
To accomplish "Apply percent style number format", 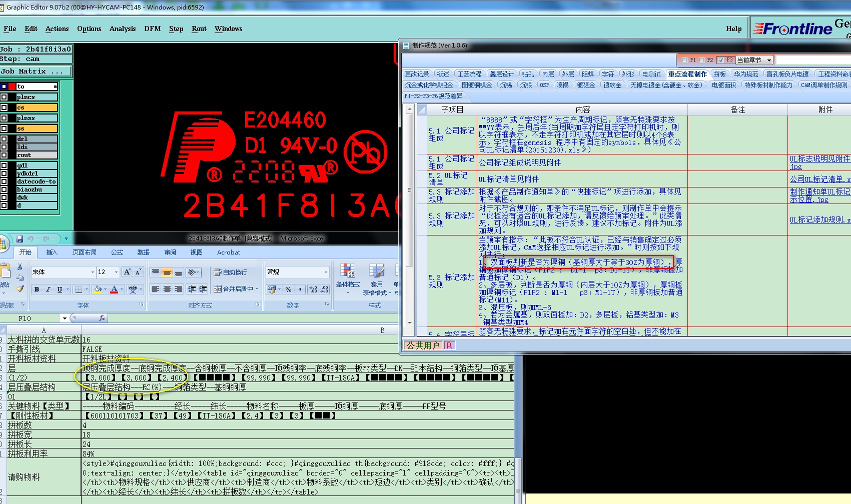I will click(x=288, y=289).
